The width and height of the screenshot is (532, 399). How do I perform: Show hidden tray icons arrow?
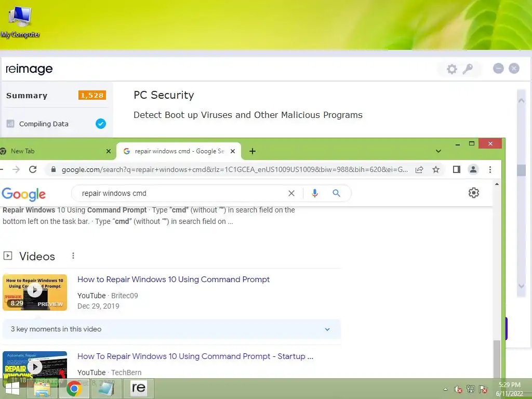tap(445, 390)
